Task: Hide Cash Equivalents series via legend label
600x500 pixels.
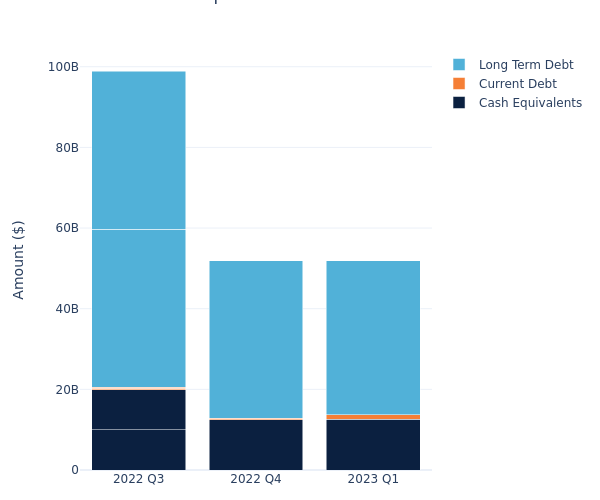Action: pos(530,103)
